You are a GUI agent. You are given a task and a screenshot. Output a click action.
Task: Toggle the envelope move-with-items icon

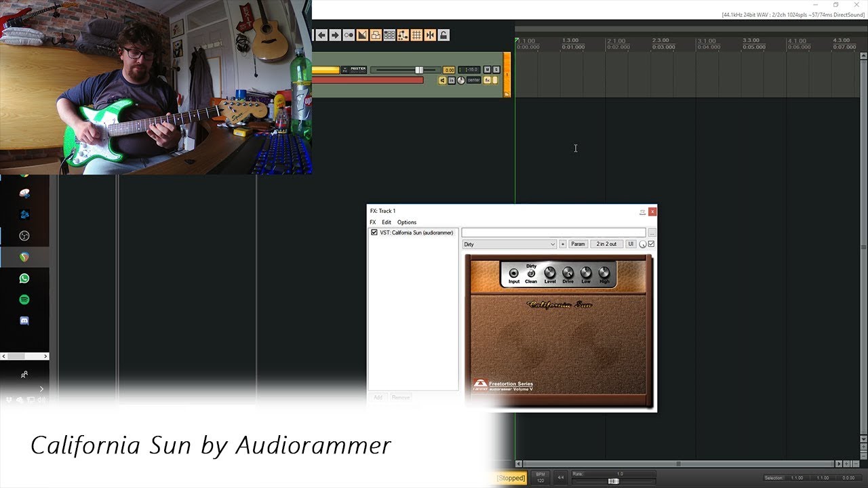(403, 35)
